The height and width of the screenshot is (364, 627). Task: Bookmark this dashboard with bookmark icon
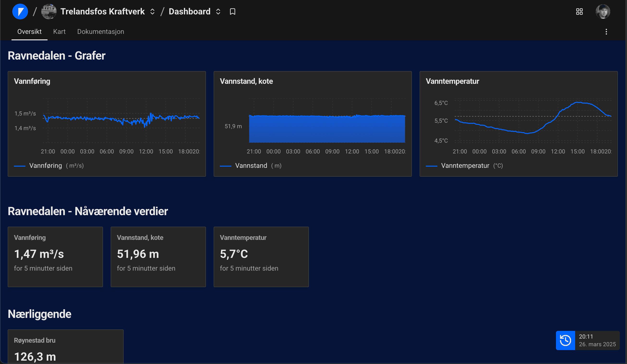click(232, 12)
